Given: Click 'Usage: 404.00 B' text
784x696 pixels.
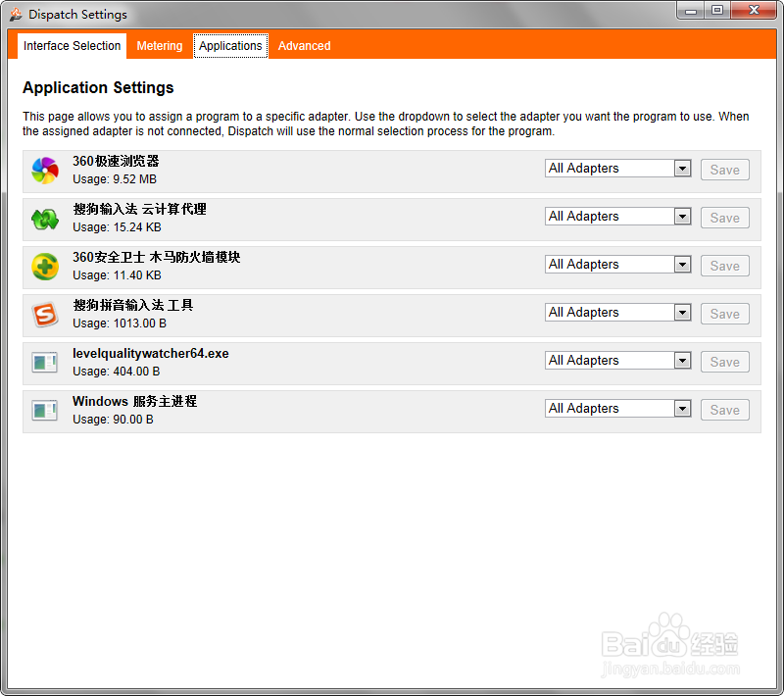Looking at the screenshot, I should point(116,371).
